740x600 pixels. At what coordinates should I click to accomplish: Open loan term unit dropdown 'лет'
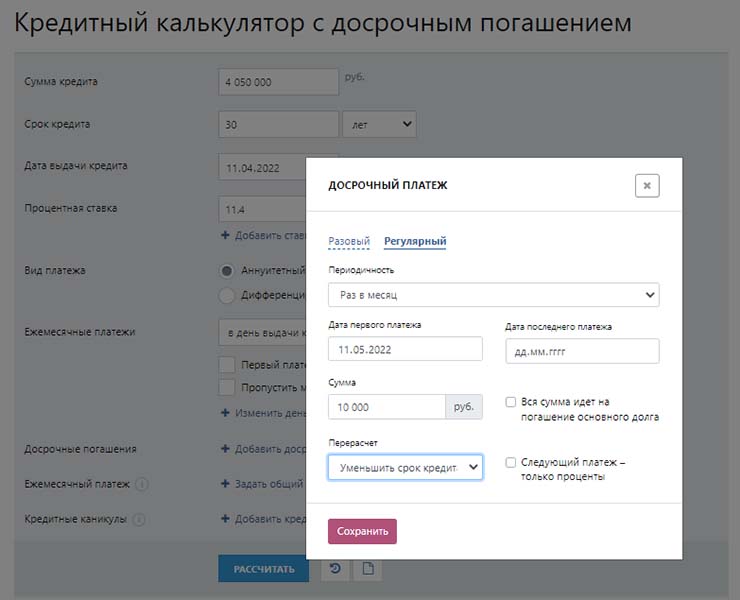tap(379, 124)
